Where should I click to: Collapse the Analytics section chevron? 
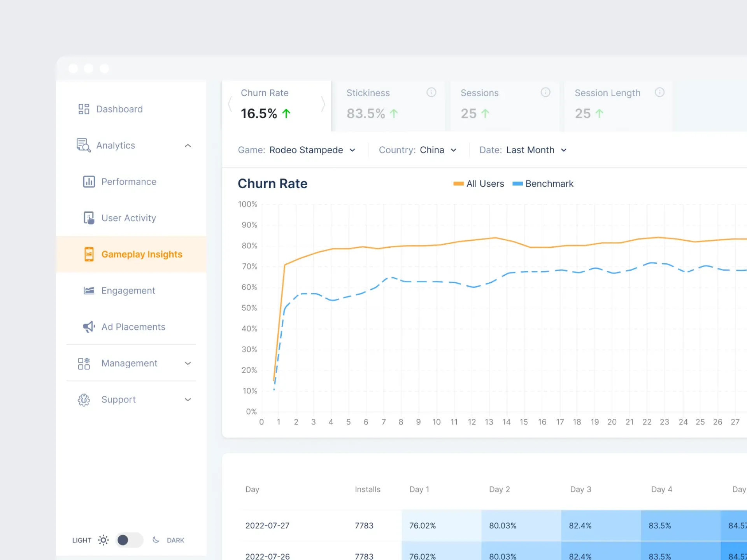click(188, 145)
